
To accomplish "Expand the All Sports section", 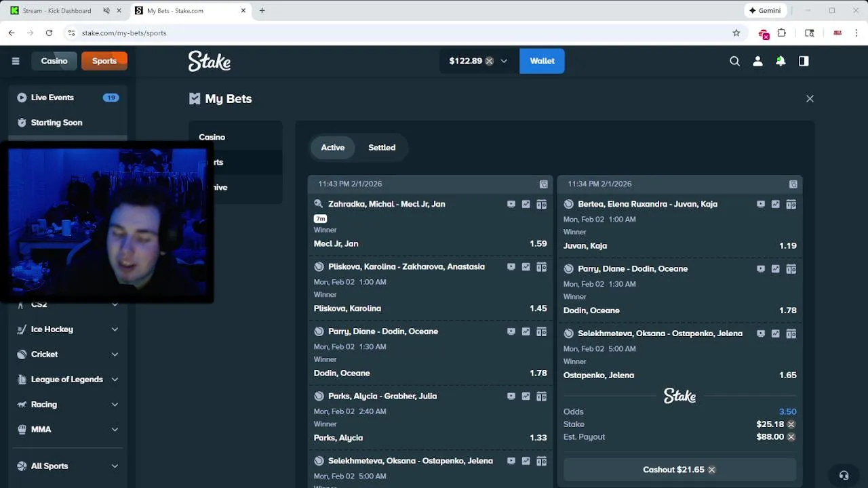I will [x=115, y=466].
